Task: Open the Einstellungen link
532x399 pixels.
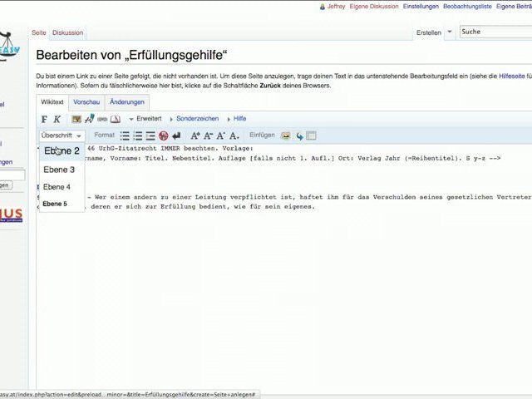Action: (421, 6)
